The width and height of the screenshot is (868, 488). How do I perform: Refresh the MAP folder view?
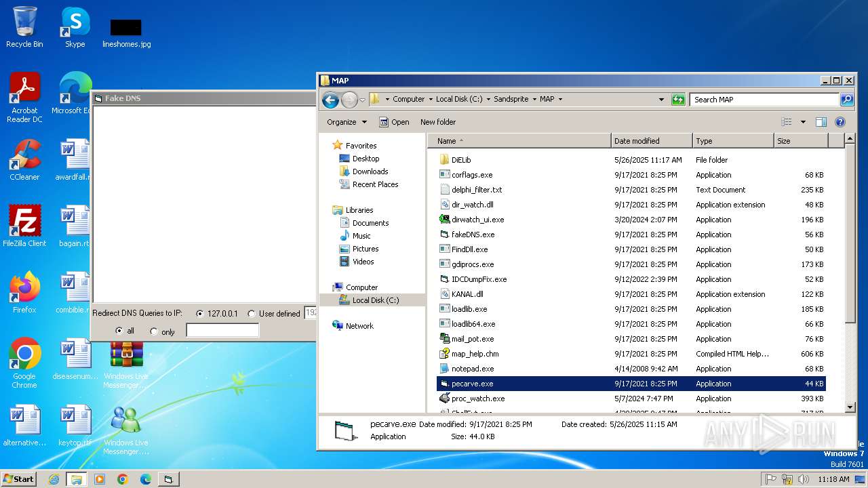[678, 100]
